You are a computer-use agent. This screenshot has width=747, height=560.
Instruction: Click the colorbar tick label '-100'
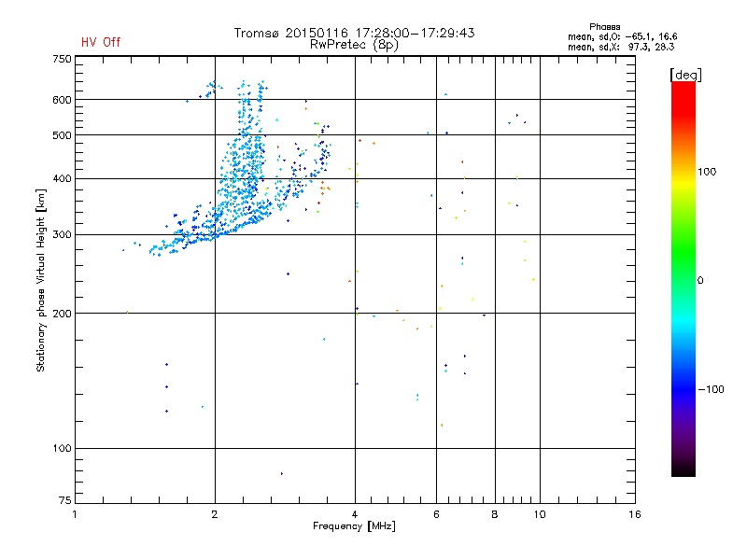click(711, 389)
